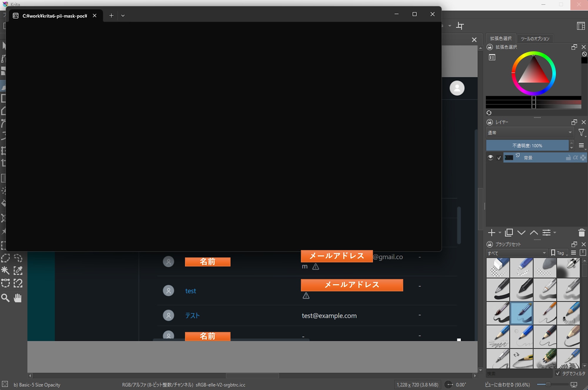Screen dimensions: 588x390
Task: Click the ビューに合わせる zoom button
Action: point(507,385)
